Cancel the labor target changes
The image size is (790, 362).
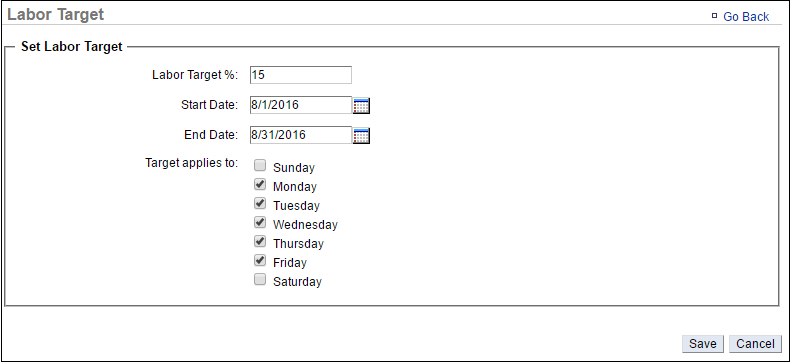(755, 344)
